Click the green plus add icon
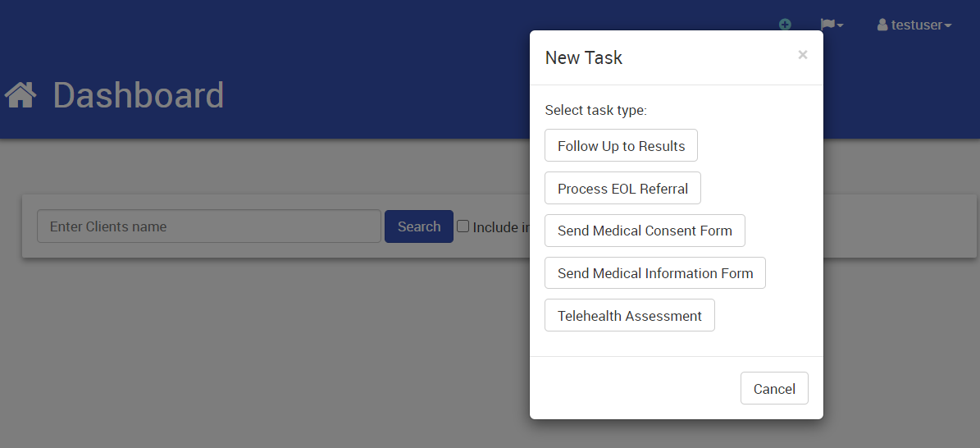 [x=785, y=25]
